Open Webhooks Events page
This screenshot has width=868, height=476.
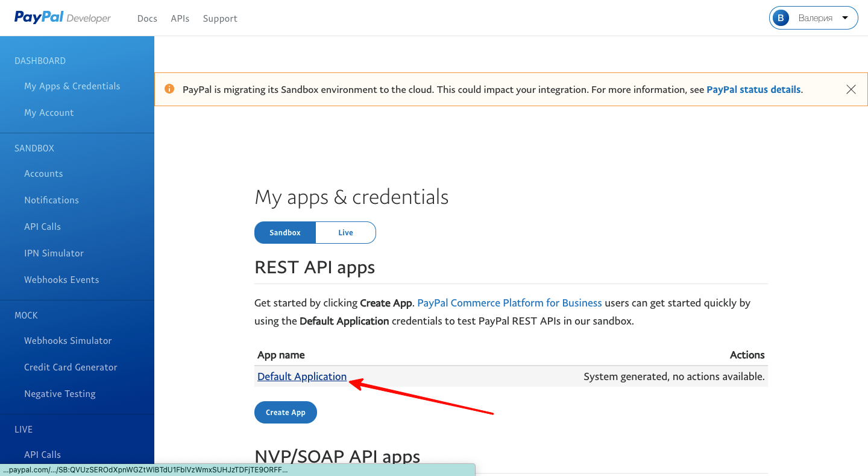click(x=61, y=280)
